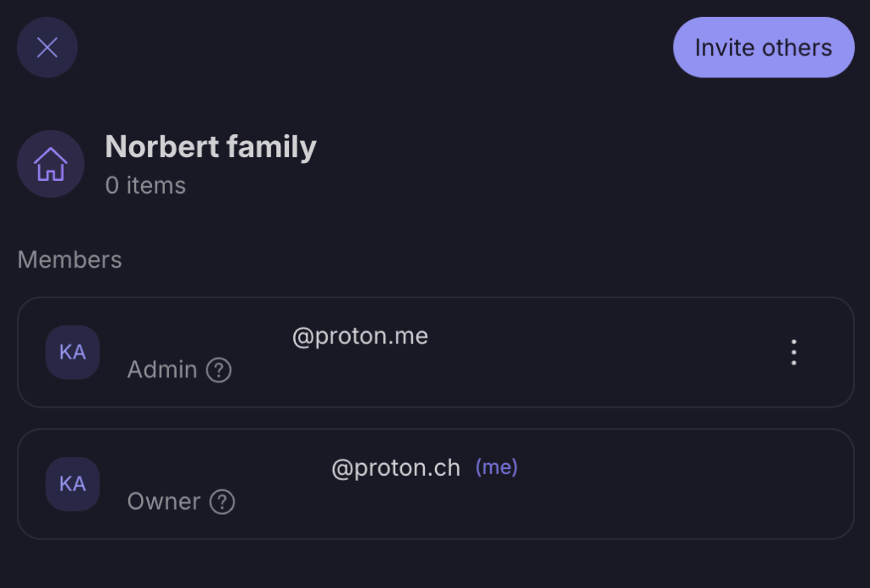The width and height of the screenshot is (870, 588).
Task: Click the hidden username before @proton.ch
Action: pos(228,468)
